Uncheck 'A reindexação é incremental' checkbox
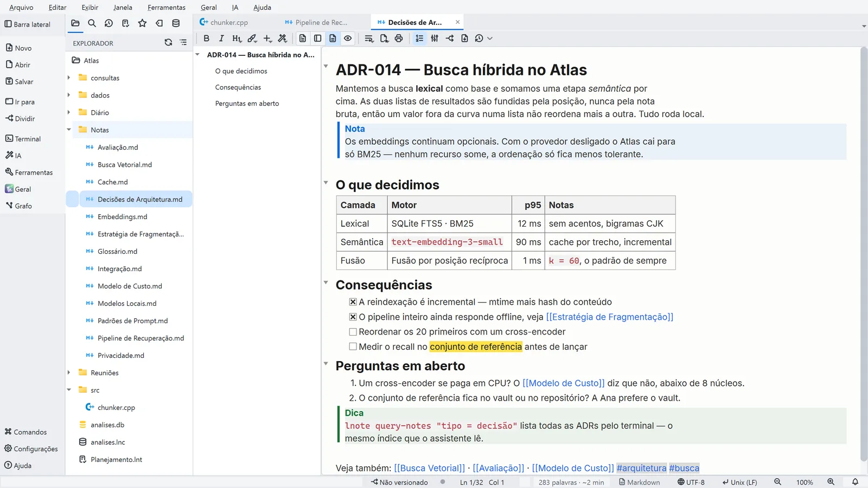868x488 pixels. [353, 302]
